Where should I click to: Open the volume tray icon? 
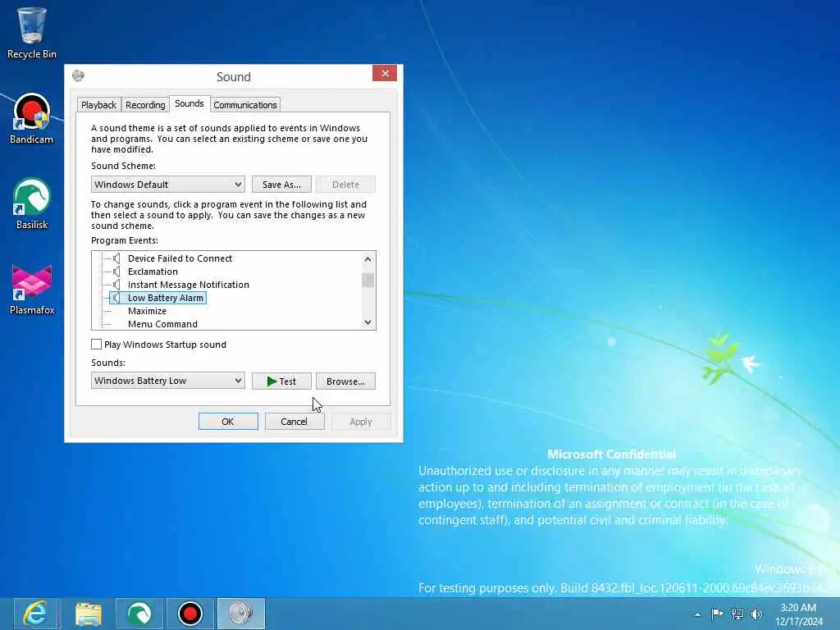pos(756,614)
